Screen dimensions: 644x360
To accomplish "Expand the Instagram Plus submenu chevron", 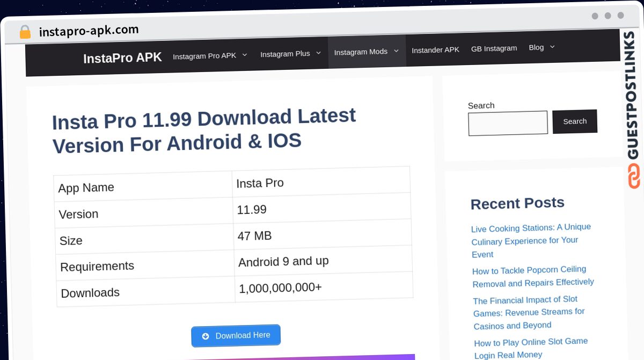I will [x=318, y=53].
